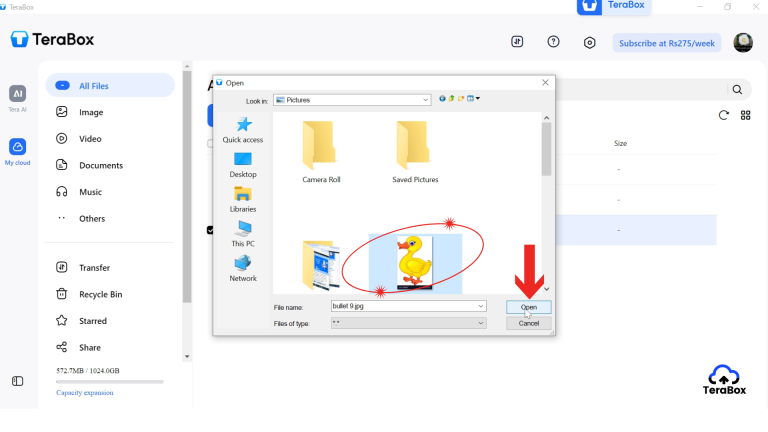The image size is (768, 432).
Task: Select Network in the dialog places bar
Action: point(243,269)
